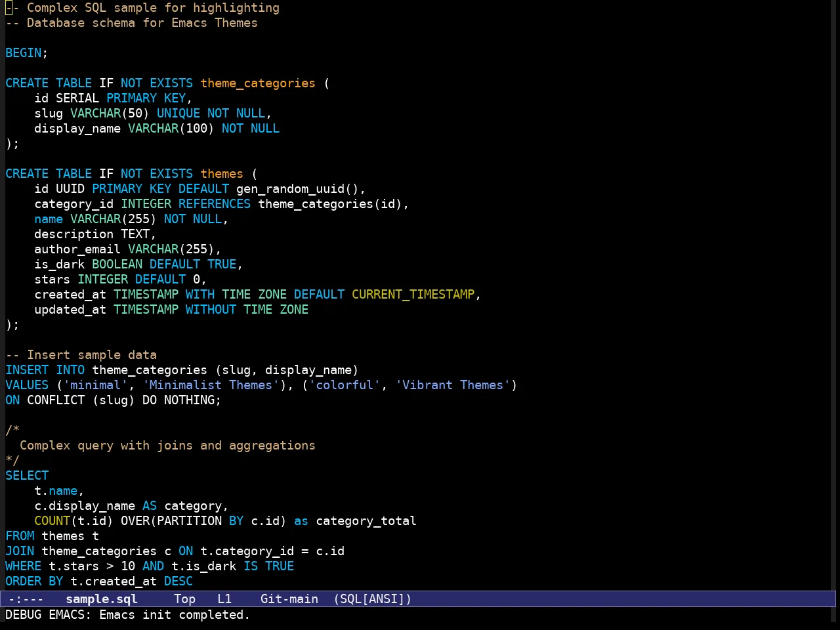Click the '-- Insert sample data' comment
The height and width of the screenshot is (630, 840).
tap(81, 355)
